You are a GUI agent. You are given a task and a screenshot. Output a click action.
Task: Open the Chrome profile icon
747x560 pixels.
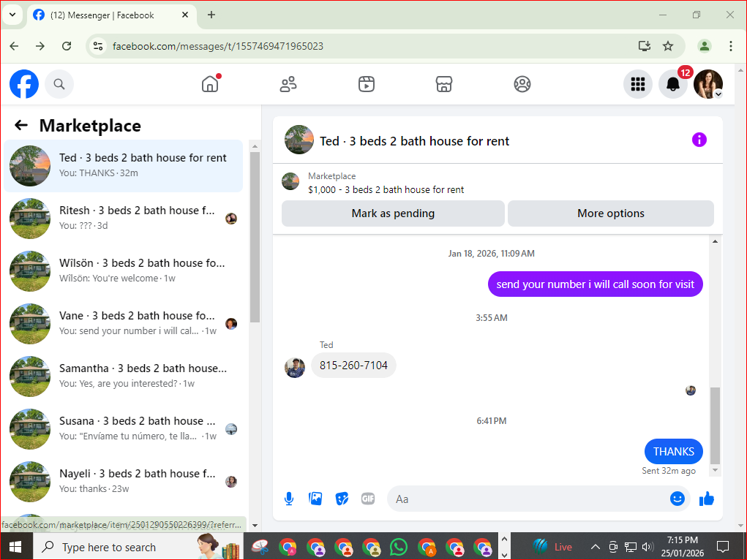click(705, 46)
